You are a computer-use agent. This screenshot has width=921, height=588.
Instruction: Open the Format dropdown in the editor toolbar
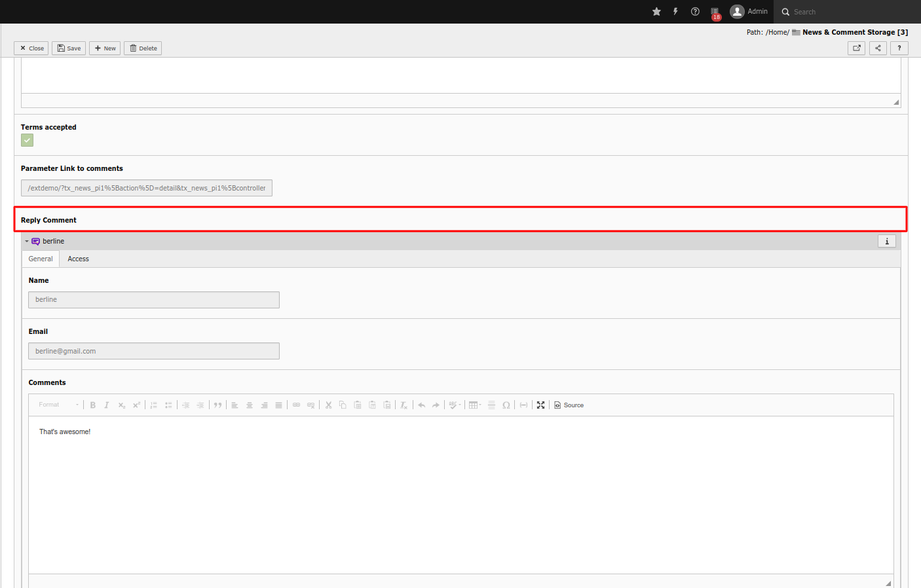(57, 405)
